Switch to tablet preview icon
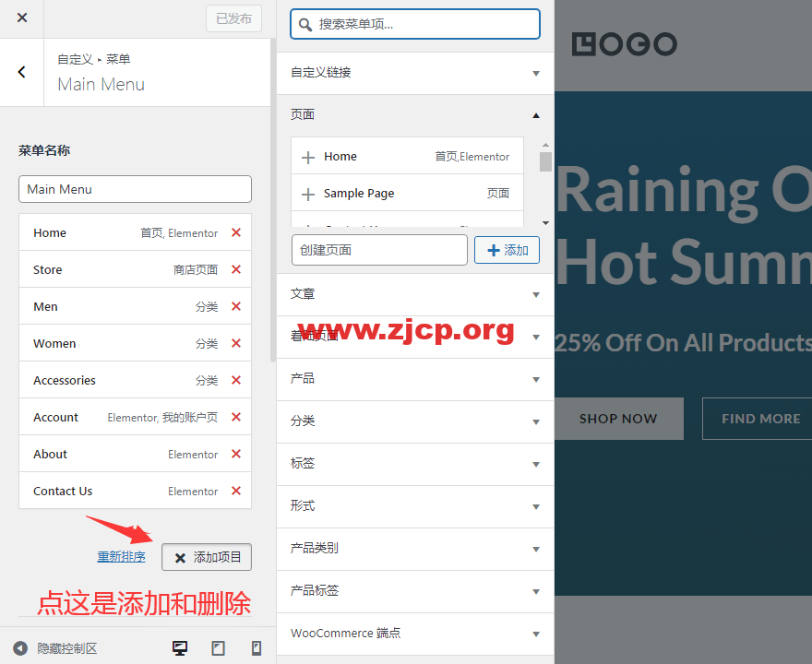The image size is (812, 664). (x=219, y=648)
